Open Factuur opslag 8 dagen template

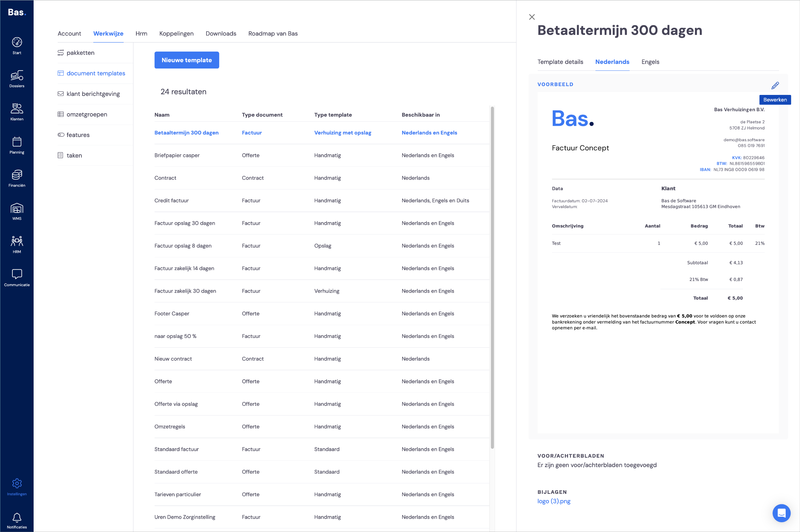click(322, 246)
